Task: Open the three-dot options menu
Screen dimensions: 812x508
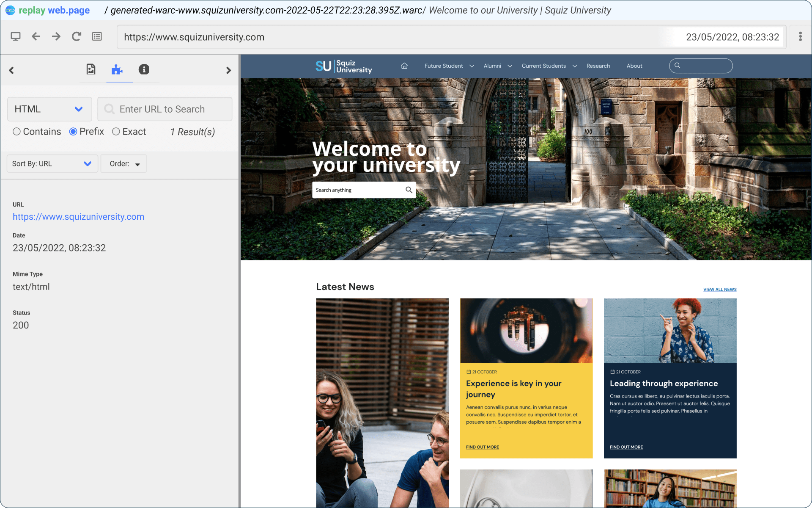Action: click(800, 36)
